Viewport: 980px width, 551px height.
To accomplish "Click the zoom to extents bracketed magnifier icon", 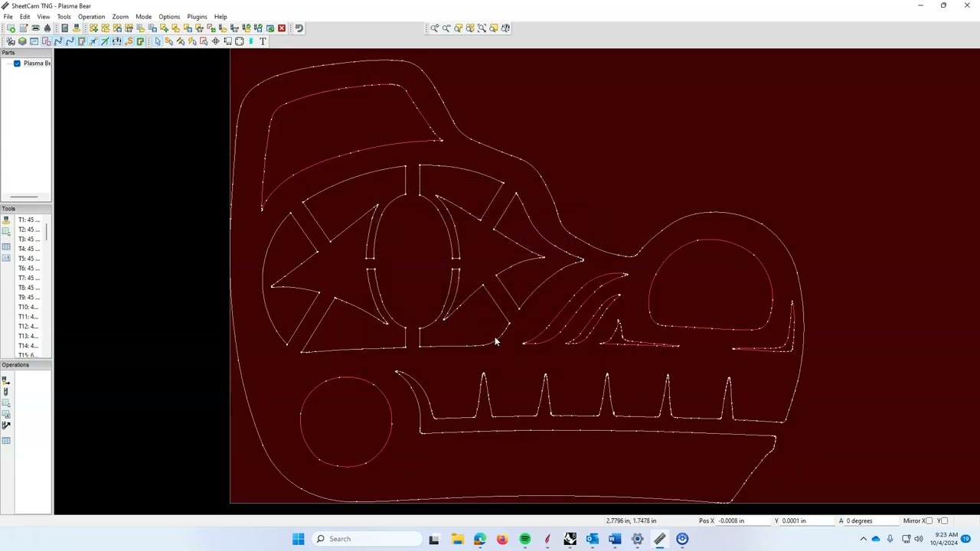I will coord(482,28).
